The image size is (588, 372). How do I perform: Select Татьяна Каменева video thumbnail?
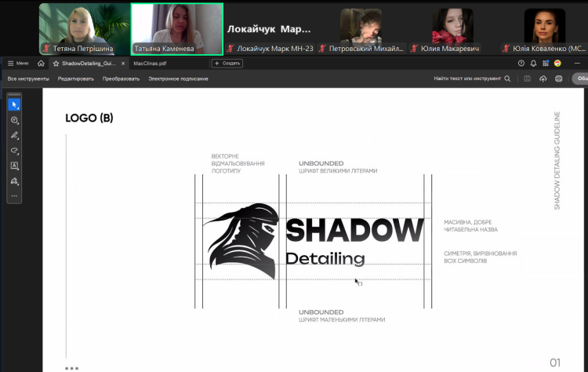[176, 29]
